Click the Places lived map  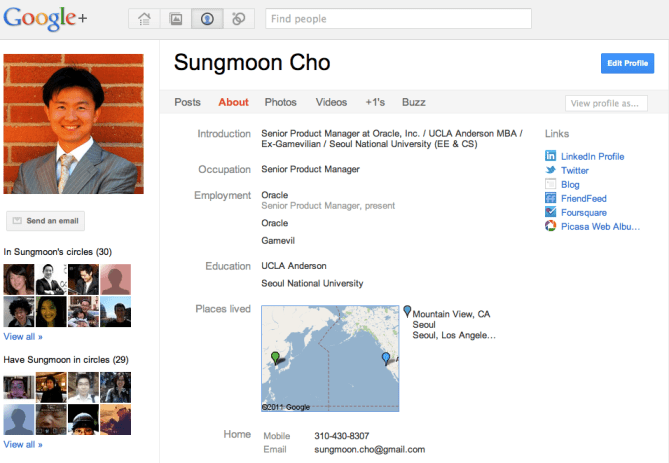coord(329,359)
